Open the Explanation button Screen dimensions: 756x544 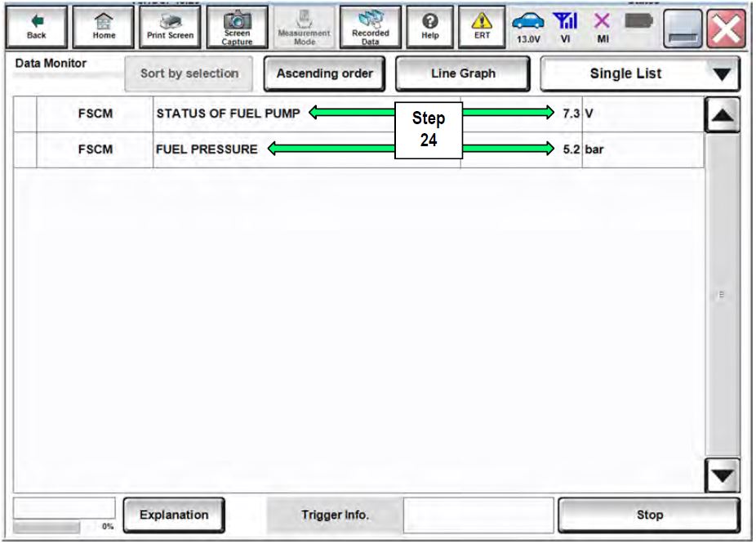(174, 515)
